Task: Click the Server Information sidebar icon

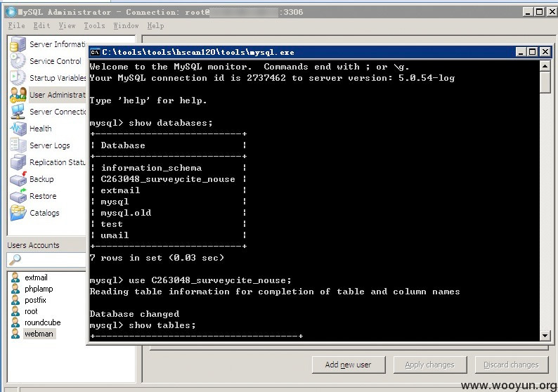Action: (x=18, y=44)
